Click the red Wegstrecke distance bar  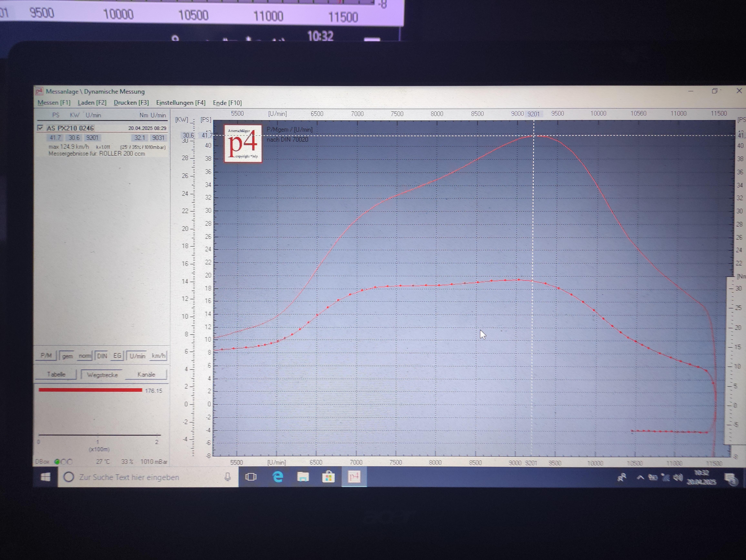[90, 390]
